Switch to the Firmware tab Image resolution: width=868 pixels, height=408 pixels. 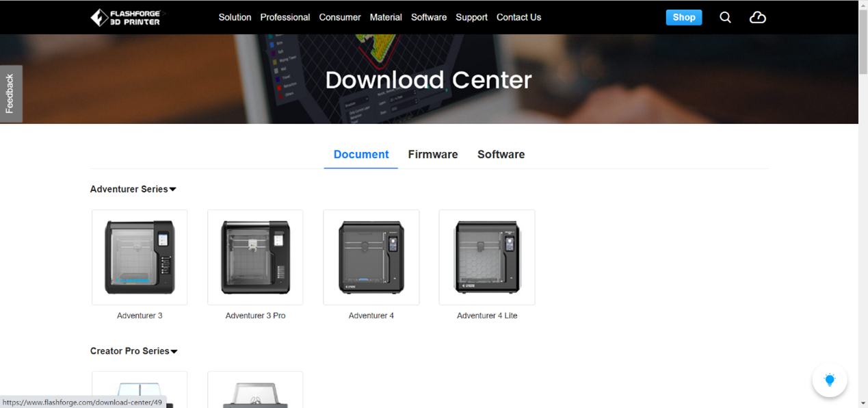coord(433,155)
